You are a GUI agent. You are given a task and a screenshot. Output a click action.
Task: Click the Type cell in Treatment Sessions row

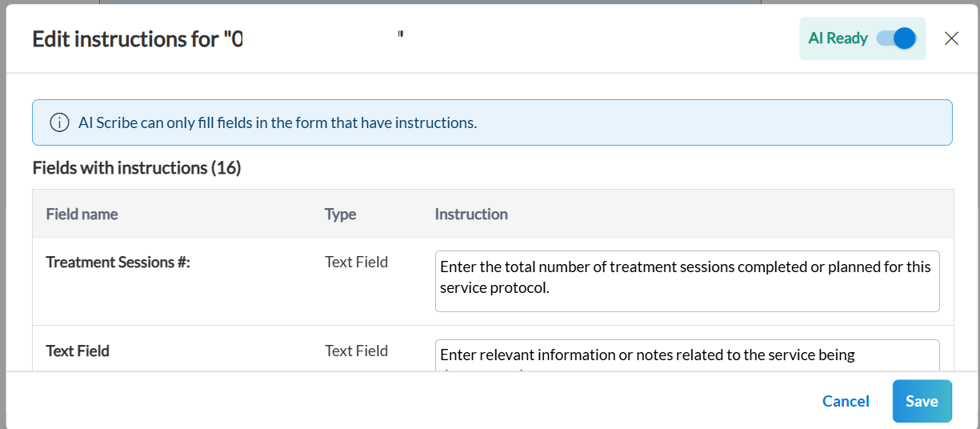pyautogui.click(x=356, y=262)
